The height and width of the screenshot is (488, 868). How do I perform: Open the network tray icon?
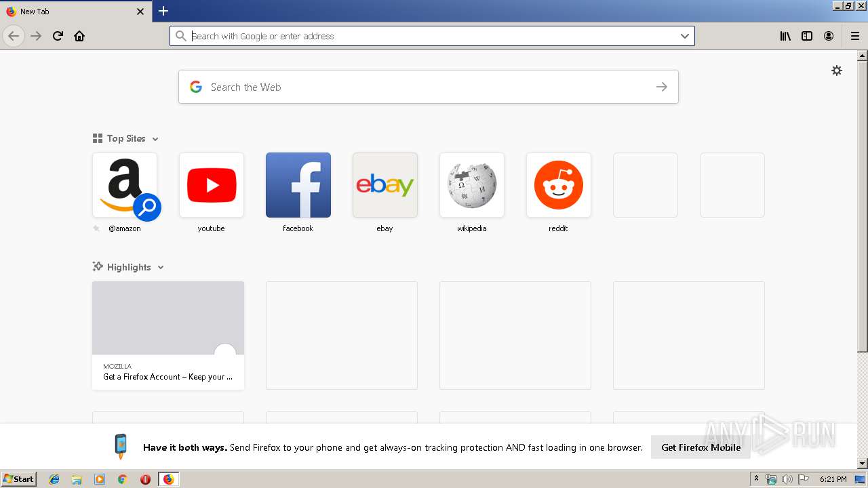771,479
